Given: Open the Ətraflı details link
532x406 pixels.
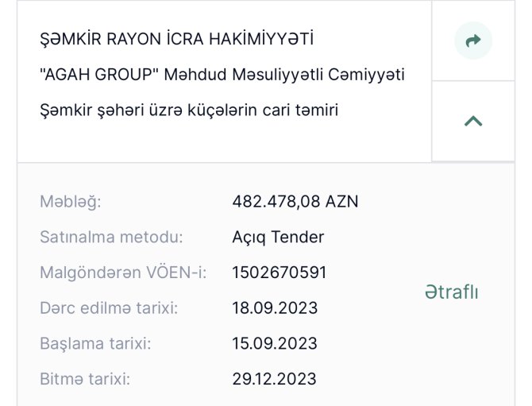Looking at the screenshot, I should [x=451, y=292].
